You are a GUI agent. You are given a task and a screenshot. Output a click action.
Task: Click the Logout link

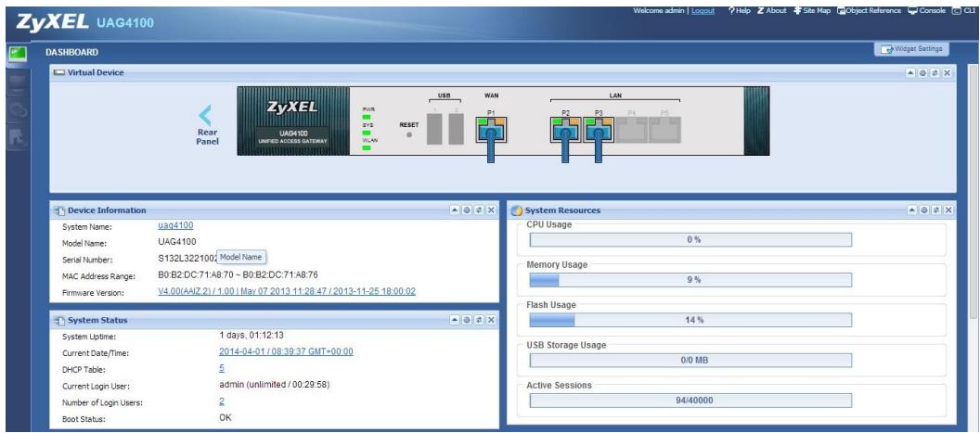[703, 10]
